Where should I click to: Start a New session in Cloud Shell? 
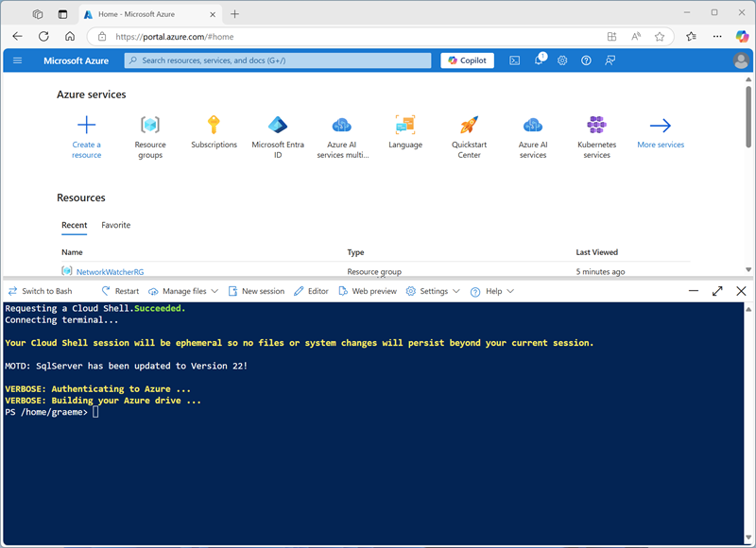coord(256,291)
